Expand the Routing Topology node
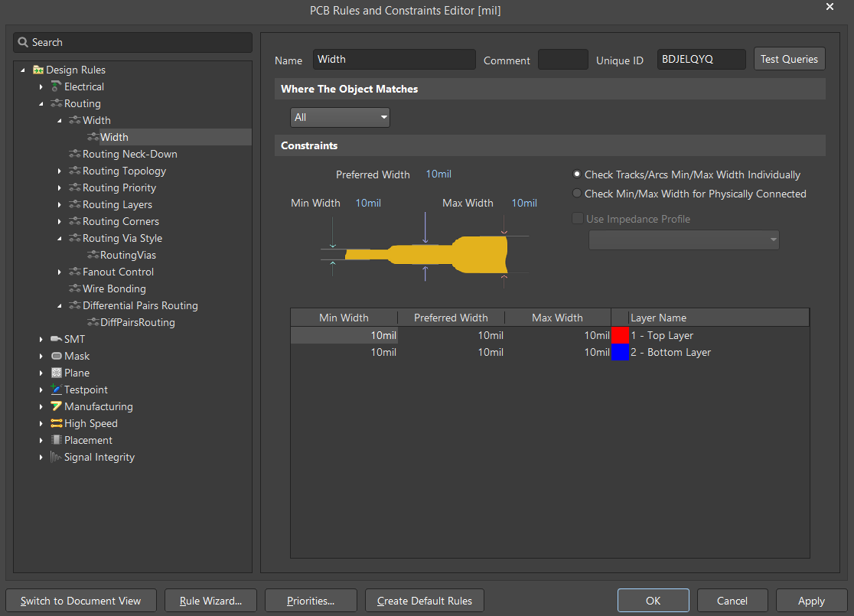This screenshot has height=616, width=854. [x=60, y=171]
